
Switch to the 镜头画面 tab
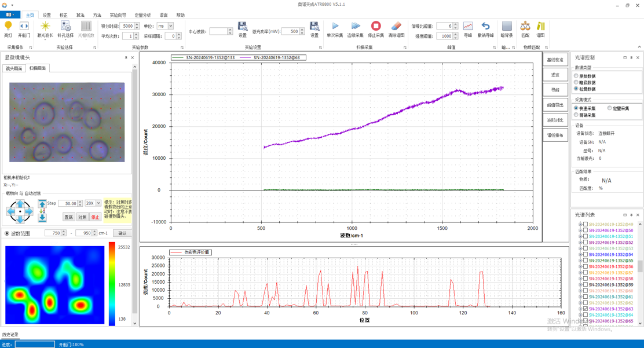14,68
